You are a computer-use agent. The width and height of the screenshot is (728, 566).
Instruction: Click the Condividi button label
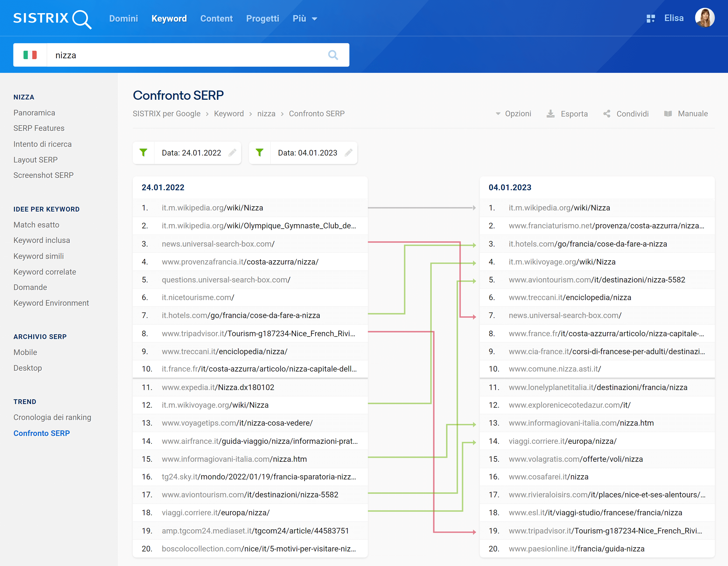click(x=633, y=114)
